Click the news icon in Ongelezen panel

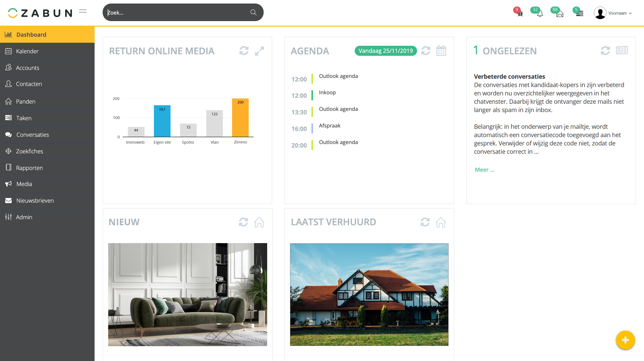tap(622, 50)
